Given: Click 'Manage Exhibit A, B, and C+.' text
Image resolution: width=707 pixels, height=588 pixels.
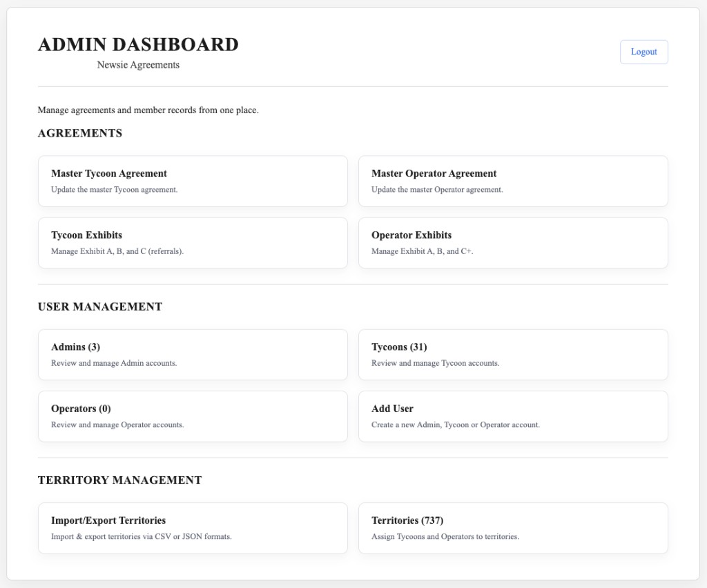Looking at the screenshot, I should (422, 251).
